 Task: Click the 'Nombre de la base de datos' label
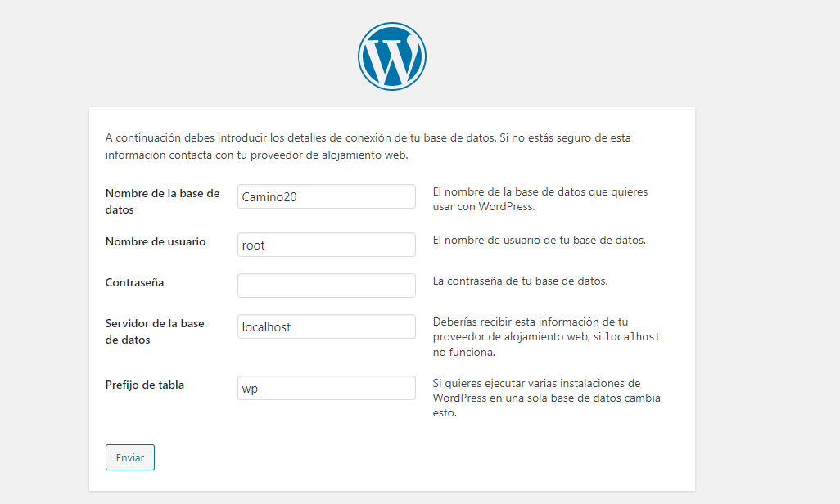(162, 201)
